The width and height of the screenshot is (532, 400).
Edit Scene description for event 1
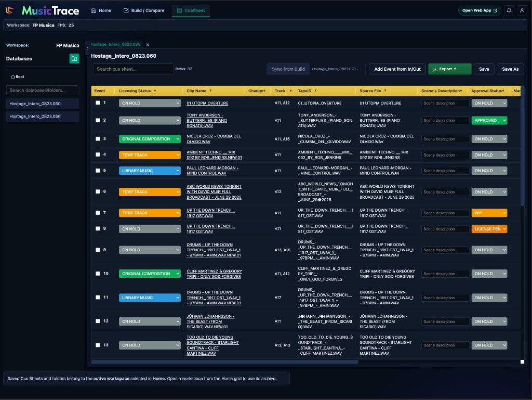click(445, 103)
